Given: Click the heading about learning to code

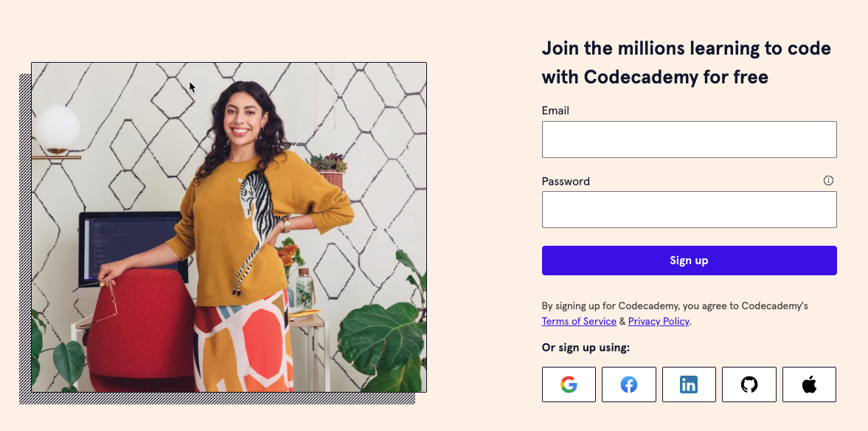Looking at the screenshot, I should [686, 62].
